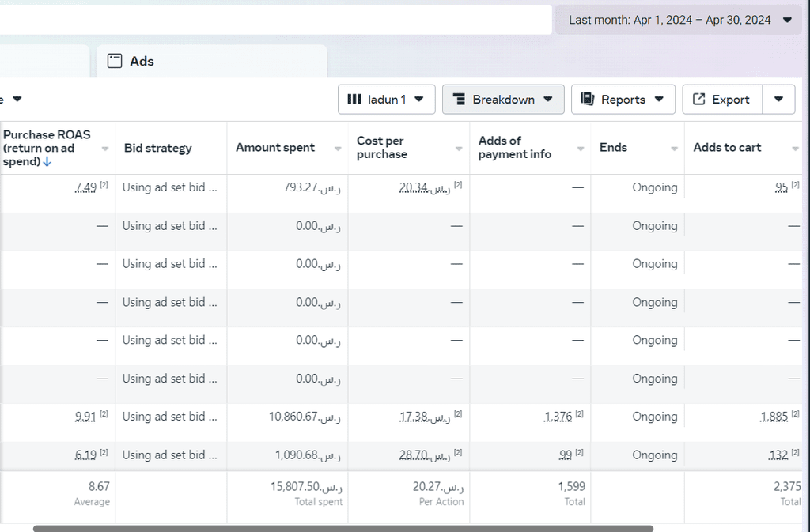Expand the Adds of payment info column menu
Screen dimensions: 810x532
click(x=581, y=149)
